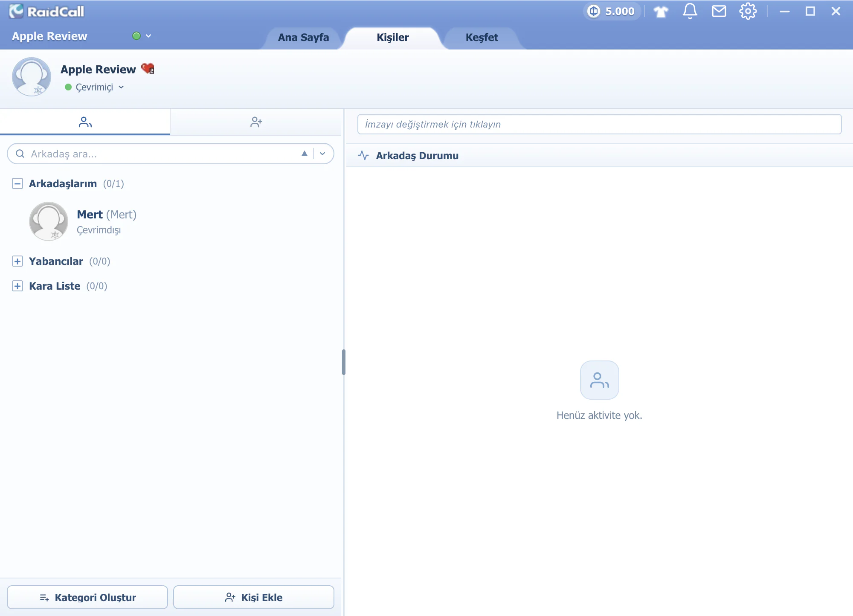Viewport: 853px width, 616px height.
Task: Switch to the friends list tab icon
Action: tap(85, 122)
